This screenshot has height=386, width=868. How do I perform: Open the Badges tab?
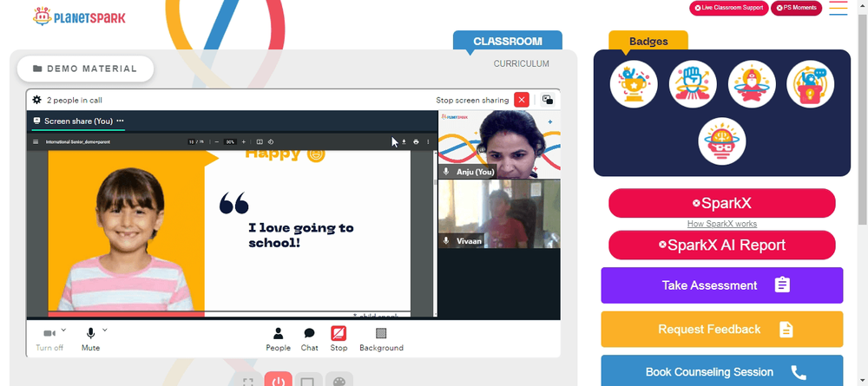(648, 42)
